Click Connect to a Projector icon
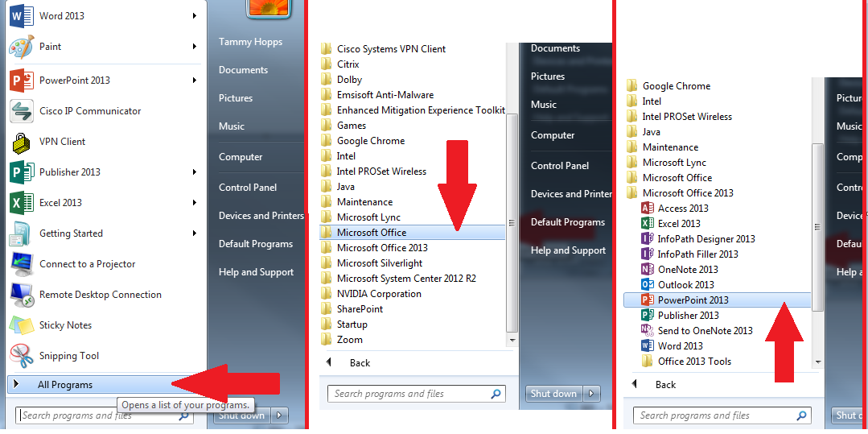The height and width of the screenshot is (434, 868). (22, 264)
